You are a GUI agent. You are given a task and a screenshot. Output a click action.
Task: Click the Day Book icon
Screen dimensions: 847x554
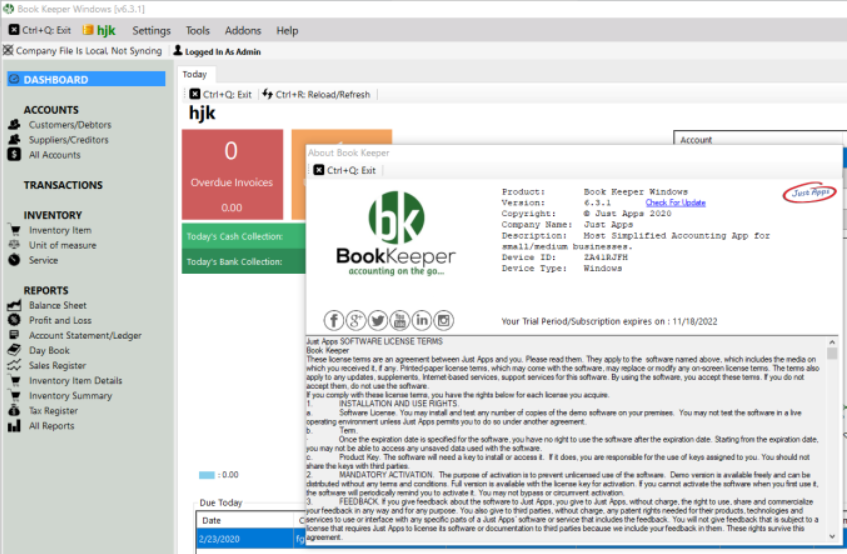click(x=14, y=350)
